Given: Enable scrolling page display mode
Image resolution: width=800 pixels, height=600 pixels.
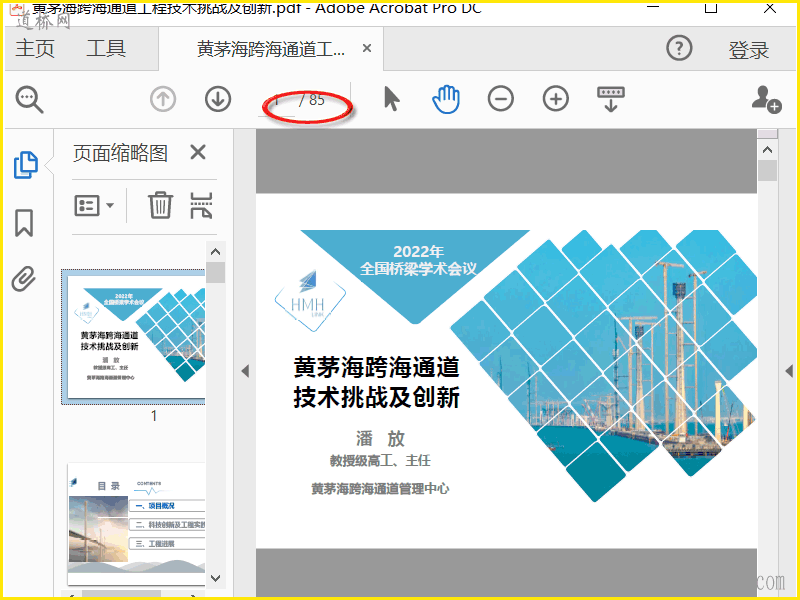Looking at the screenshot, I should tap(611, 99).
